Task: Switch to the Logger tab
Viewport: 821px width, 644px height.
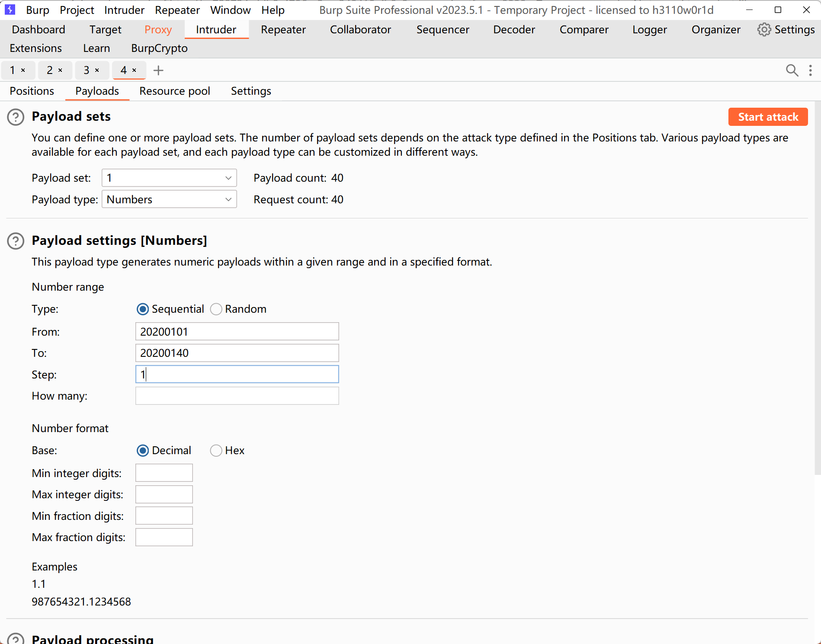Action: (650, 29)
